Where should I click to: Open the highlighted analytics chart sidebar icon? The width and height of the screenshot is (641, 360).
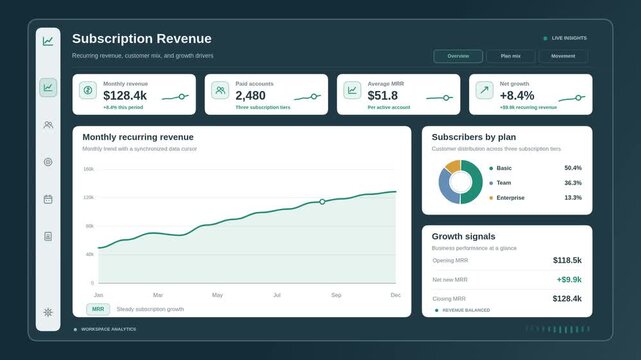coord(48,87)
